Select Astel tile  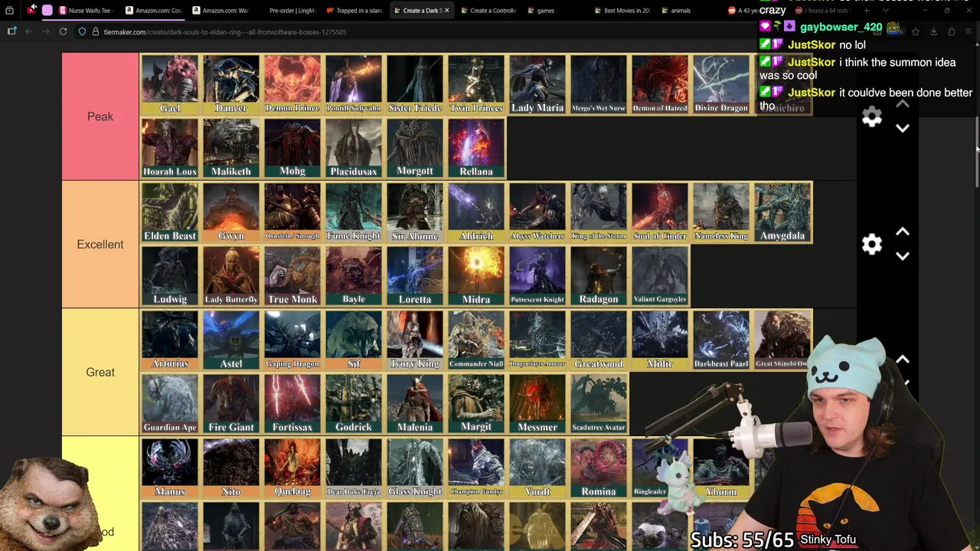point(231,340)
